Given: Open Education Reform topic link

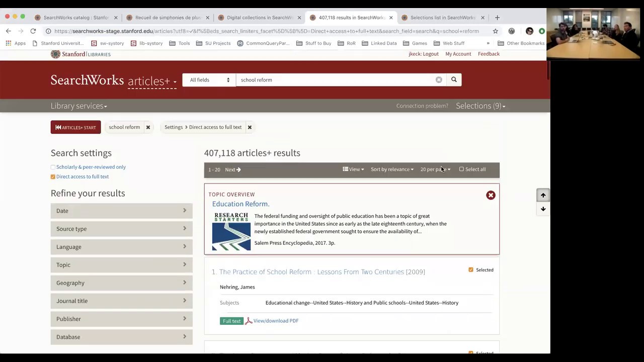Looking at the screenshot, I should pos(240,204).
